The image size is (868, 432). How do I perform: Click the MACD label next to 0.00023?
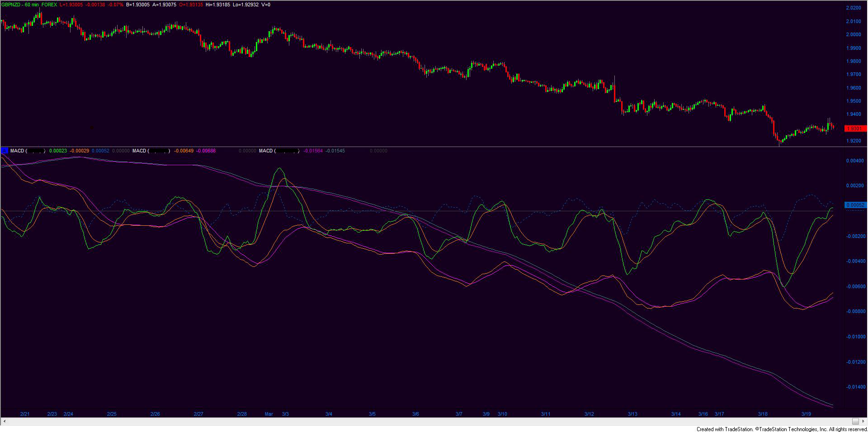point(17,151)
